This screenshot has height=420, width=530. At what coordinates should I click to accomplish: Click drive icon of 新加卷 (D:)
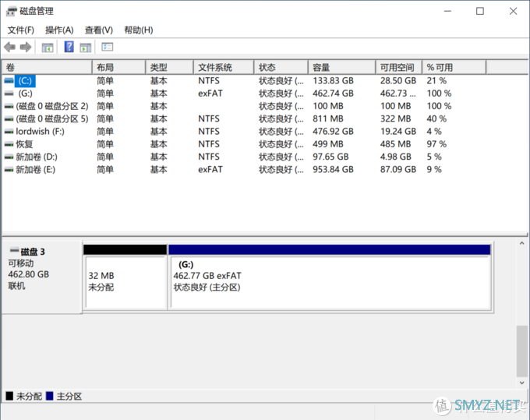pos(9,157)
